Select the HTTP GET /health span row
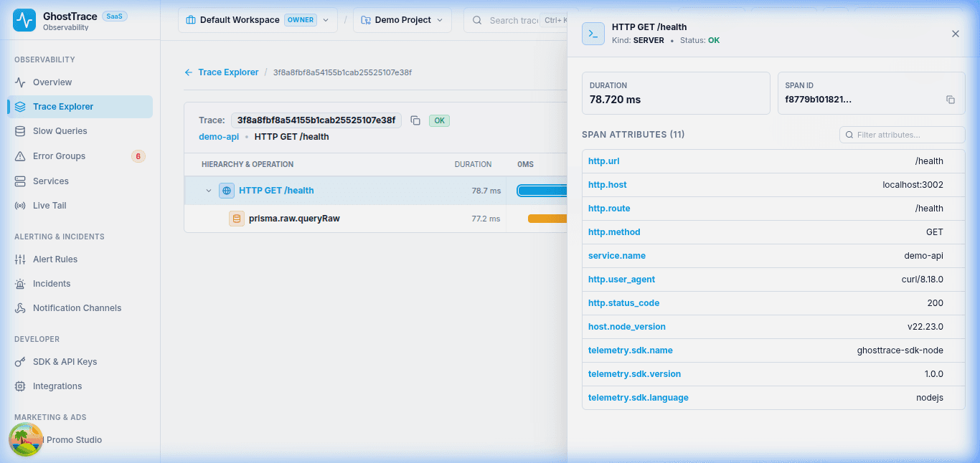This screenshot has width=980, height=463. 375,191
